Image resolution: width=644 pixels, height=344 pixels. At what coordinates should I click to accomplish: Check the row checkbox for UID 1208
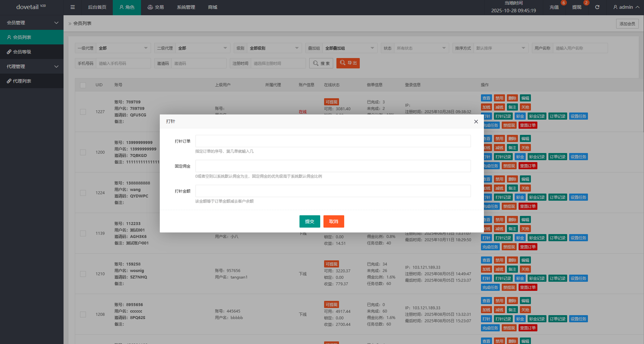click(83, 314)
